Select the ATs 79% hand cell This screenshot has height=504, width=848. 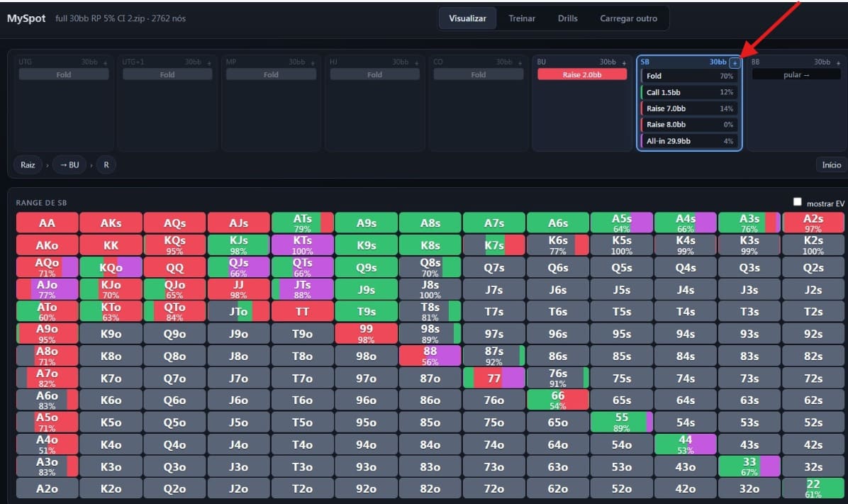click(x=302, y=223)
